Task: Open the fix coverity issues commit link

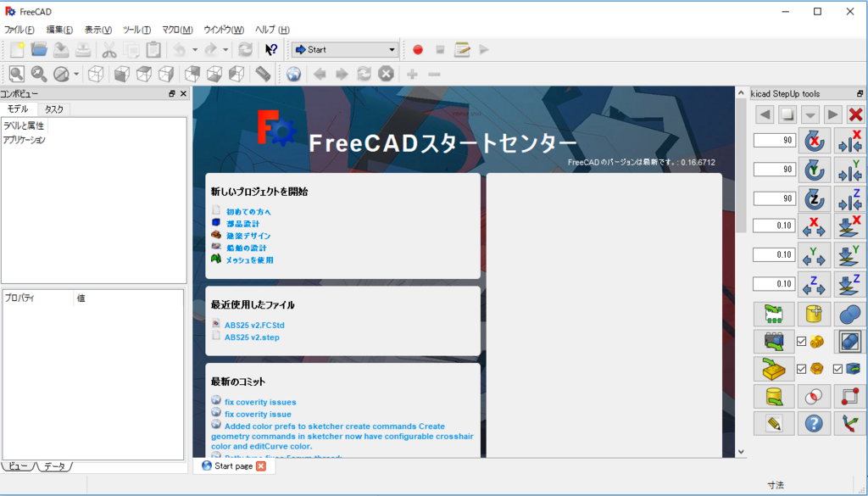Action: click(x=260, y=403)
